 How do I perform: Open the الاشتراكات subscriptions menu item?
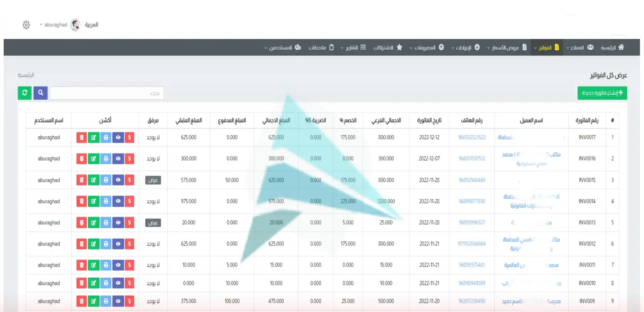(388, 47)
